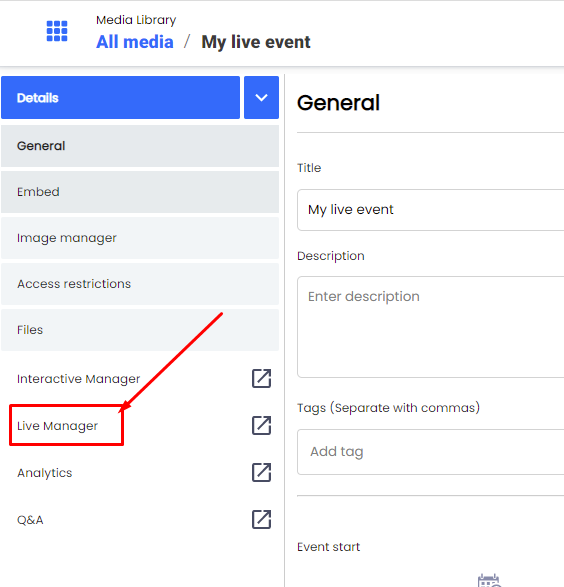Click external-link icon beside Interactive Manager
The height and width of the screenshot is (587, 564).
click(261, 378)
